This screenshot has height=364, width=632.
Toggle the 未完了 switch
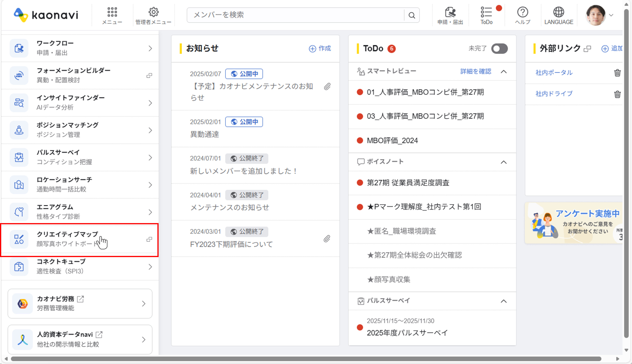pyautogui.click(x=499, y=49)
